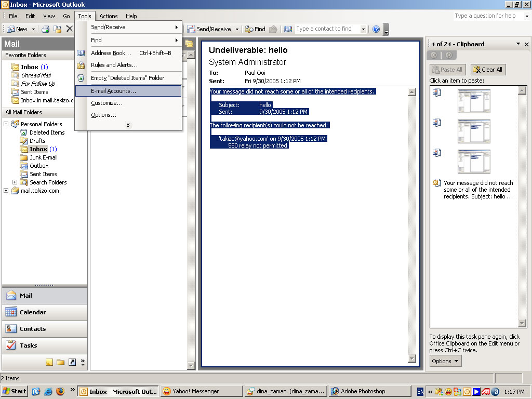Viewport: 532px width, 399px height.
Task: Click the Move to Folder toolbar icon
Action: (x=58, y=29)
